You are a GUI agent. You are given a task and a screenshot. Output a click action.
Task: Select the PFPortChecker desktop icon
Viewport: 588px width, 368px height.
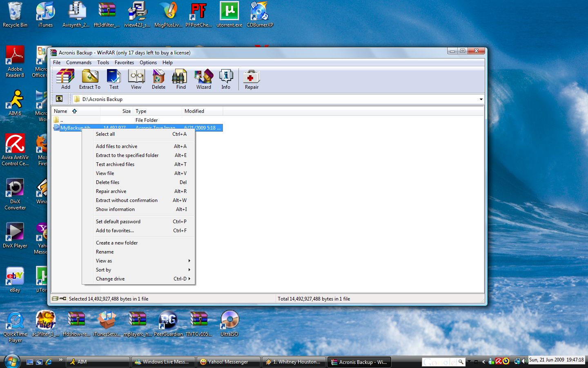point(198,15)
